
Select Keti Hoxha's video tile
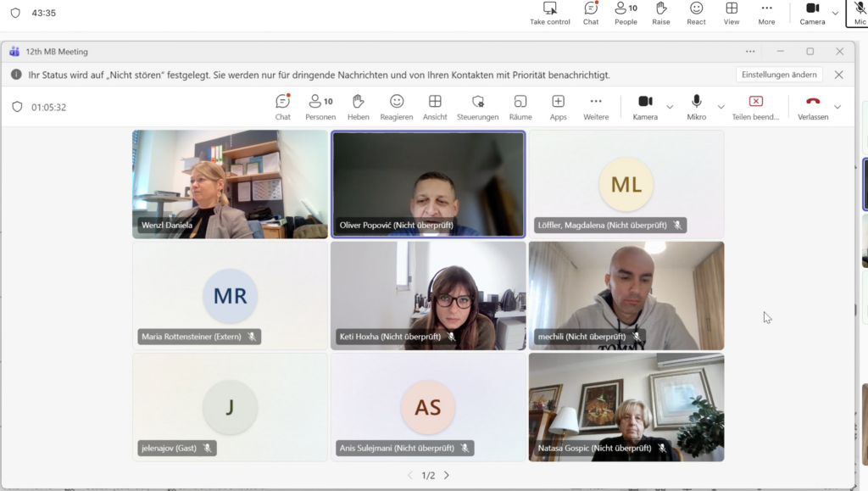(428, 295)
